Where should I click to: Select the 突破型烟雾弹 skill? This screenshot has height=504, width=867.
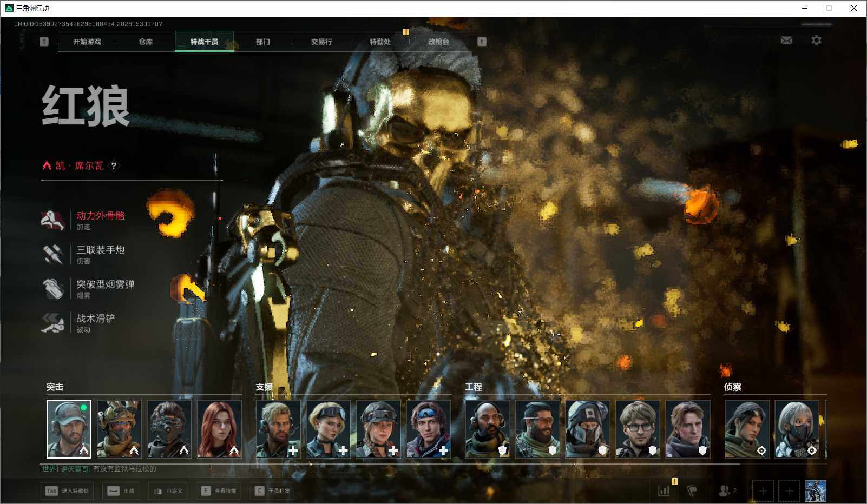pyautogui.click(x=88, y=288)
